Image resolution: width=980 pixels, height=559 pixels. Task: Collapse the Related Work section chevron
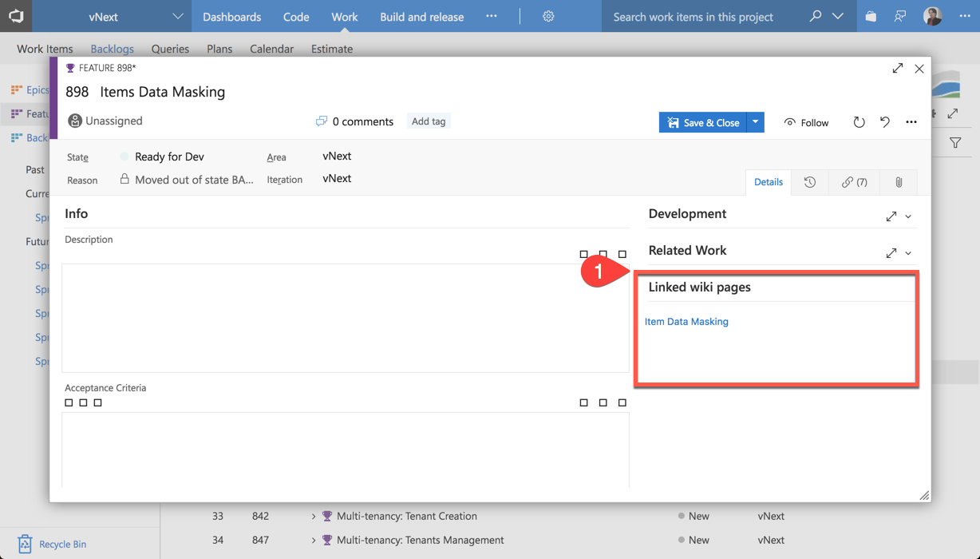[908, 253]
